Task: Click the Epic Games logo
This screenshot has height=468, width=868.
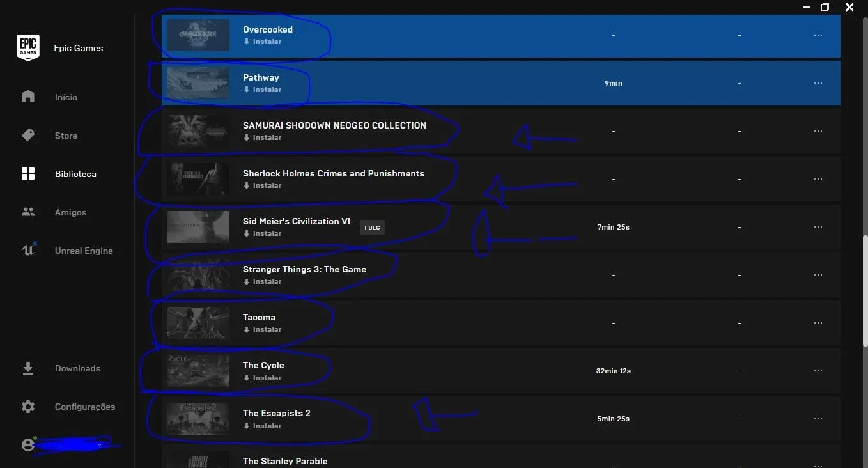Action: pyautogui.click(x=28, y=48)
